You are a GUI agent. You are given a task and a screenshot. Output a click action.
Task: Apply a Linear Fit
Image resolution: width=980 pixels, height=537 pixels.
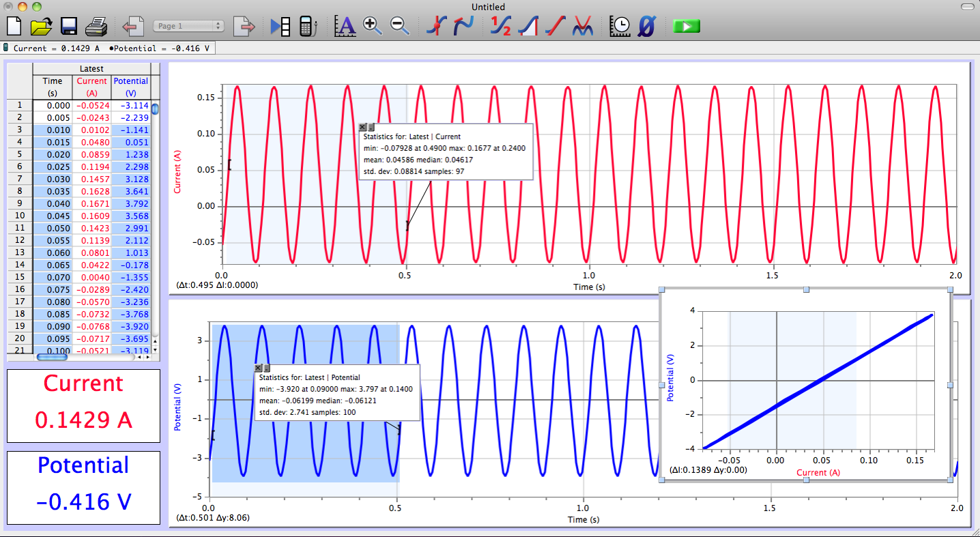point(555,26)
